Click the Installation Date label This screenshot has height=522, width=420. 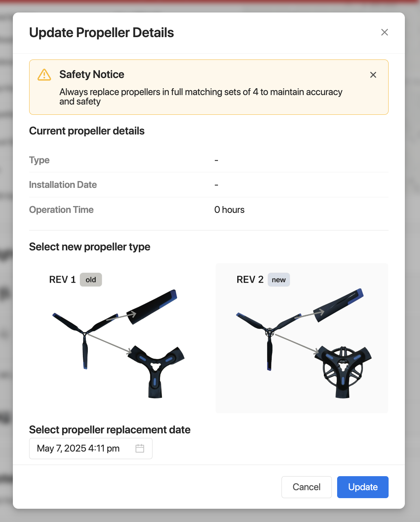tap(63, 185)
